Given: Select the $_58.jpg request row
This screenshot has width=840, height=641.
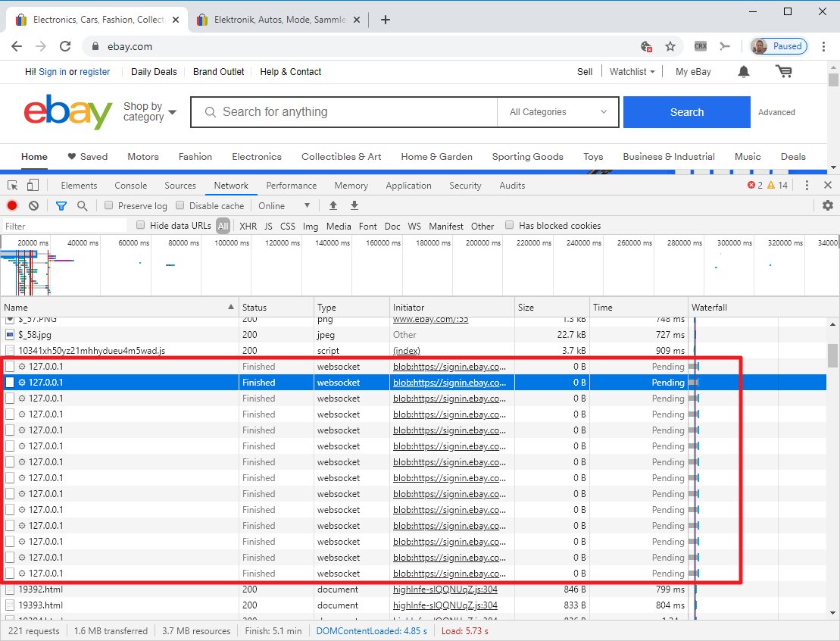Looking at the screenshot, I should click(x=413, y=334).
